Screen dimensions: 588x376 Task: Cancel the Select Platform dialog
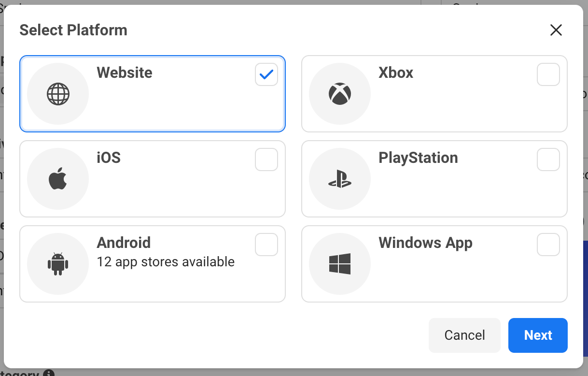point(464,335)
